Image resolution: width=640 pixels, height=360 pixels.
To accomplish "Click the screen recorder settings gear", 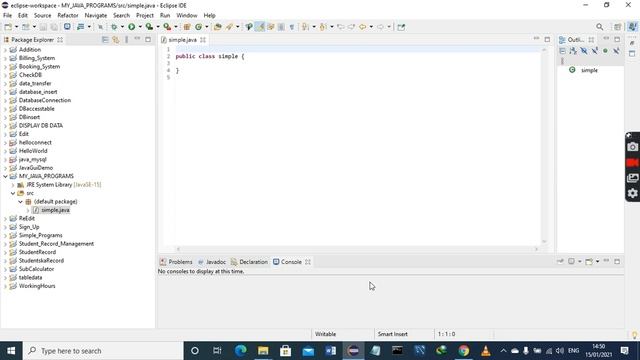I will [x=632, y=193].
